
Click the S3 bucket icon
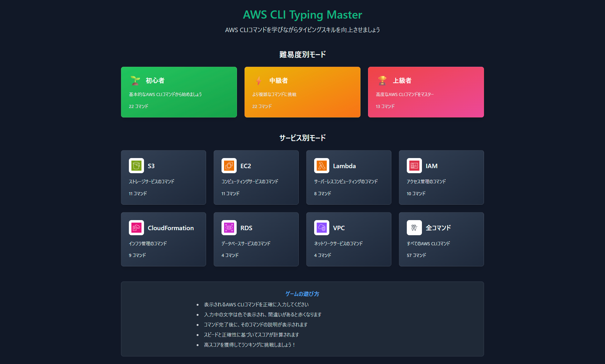(x=136, y=166)
